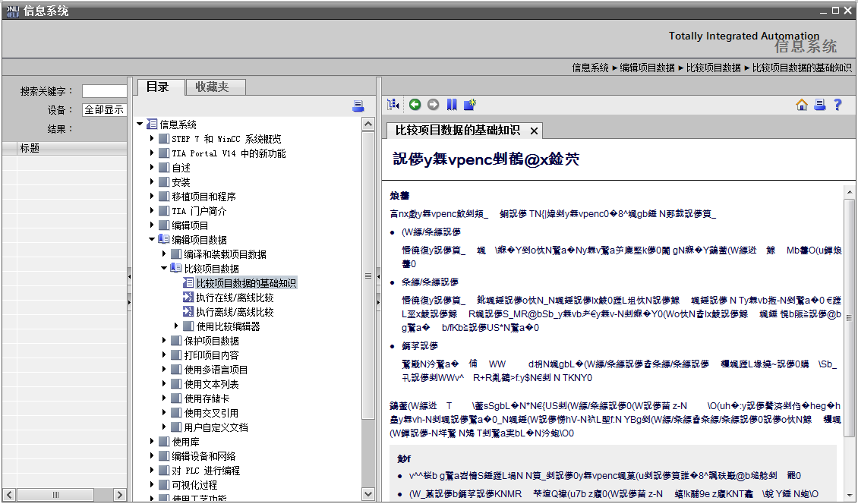Click the open book icon of 编辑项目数据
Viewport: 858px width, 504px height.
[163, 239]
